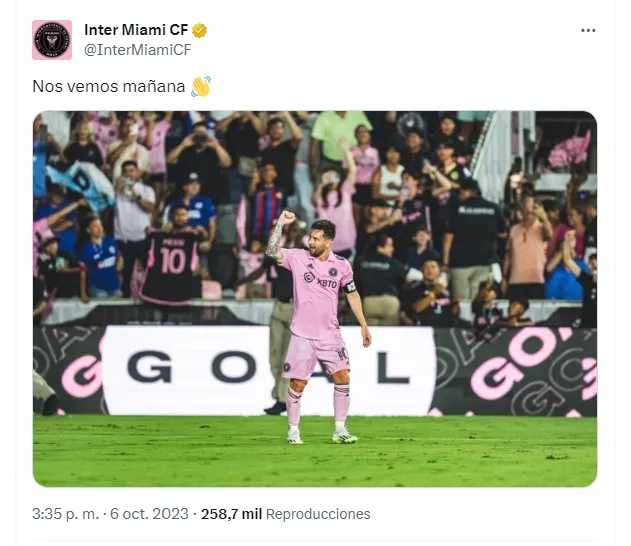Viewport: 631px width, 546px height.
Task: Open the Inter Miami CF profile avatar
Action: (x=52, y=40)
